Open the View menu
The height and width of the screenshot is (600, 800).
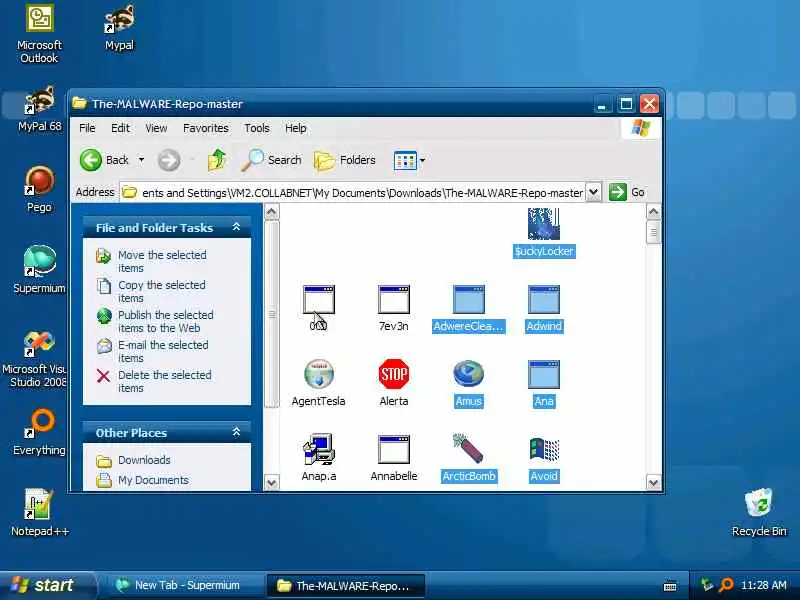[x=156, y=128]
